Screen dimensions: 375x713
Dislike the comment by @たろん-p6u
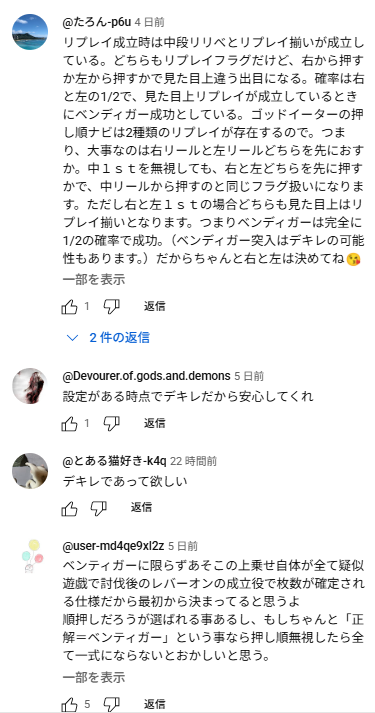pyautogui.click(x=111, y=307)
